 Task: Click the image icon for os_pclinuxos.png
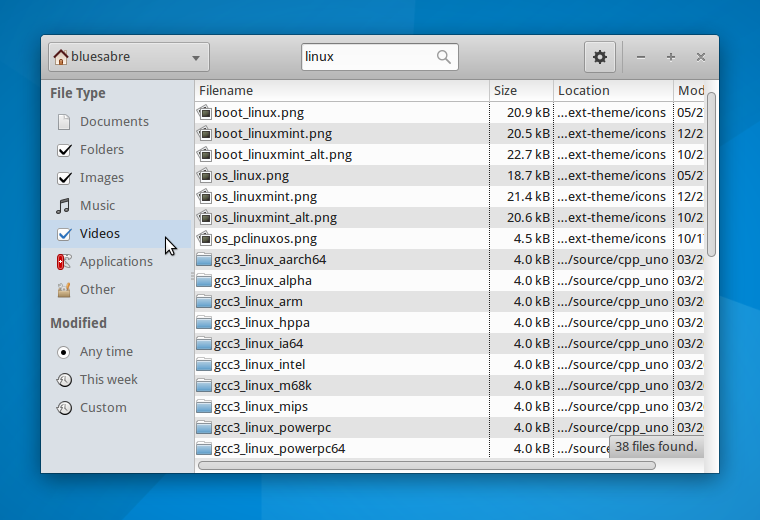pyautogui.click(x=205, y=238)
